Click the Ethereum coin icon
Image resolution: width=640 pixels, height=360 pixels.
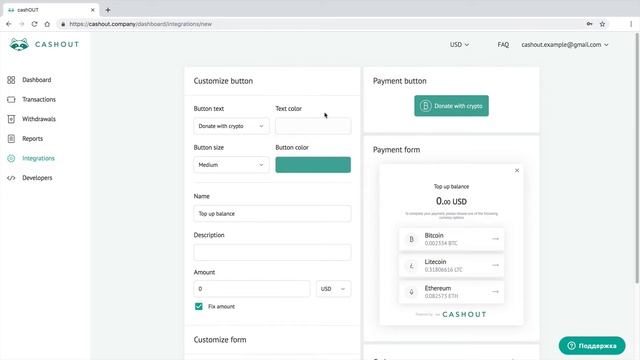coord(411,292)
